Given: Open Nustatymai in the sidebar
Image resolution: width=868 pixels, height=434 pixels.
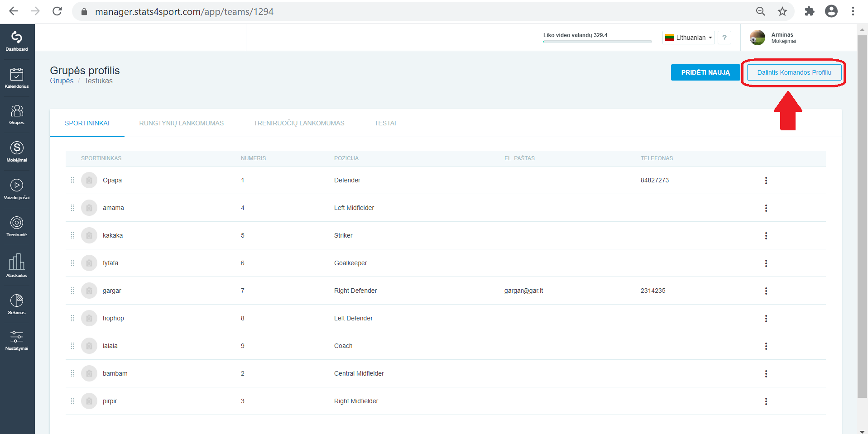Looking at the screenshot, I should pyautogui.click(x=17, y=341).
